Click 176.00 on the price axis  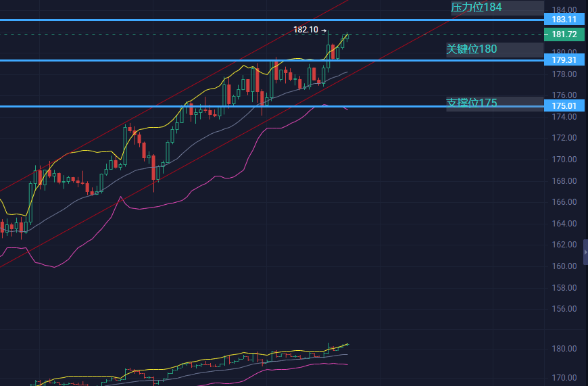coord(564,95)
